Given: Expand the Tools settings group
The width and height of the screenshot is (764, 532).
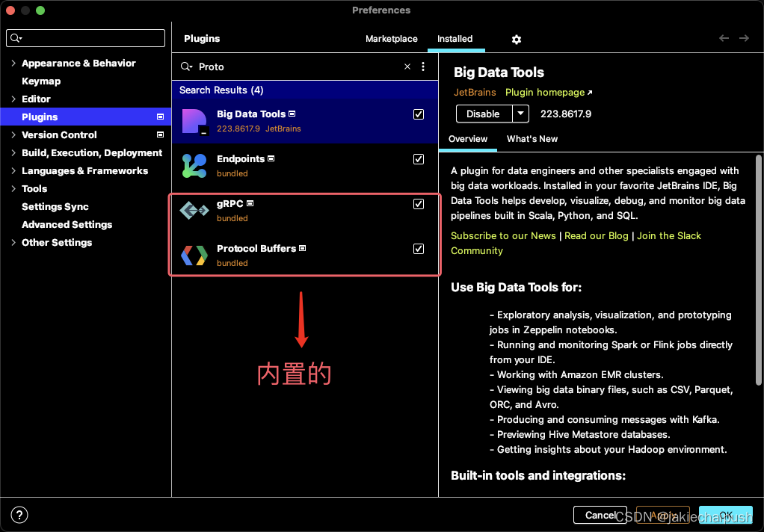Looking at the screenshot, I should (x=13, y=188).
